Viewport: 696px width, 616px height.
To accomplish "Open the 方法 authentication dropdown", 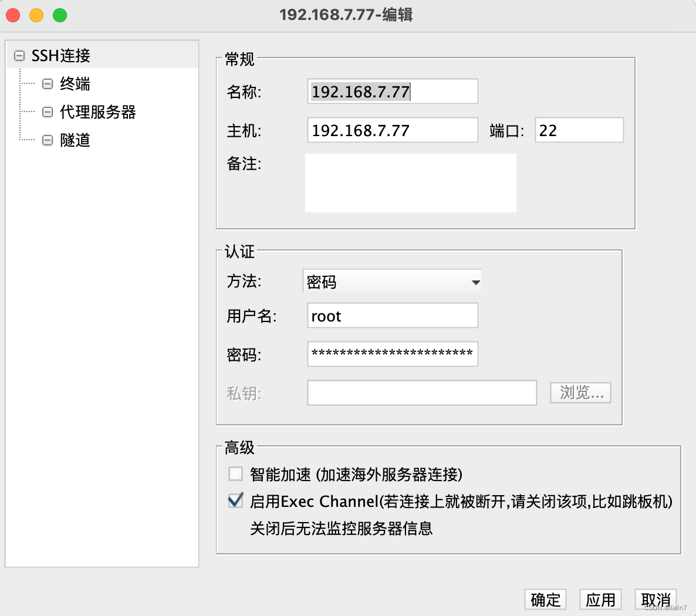I will [x=392, y=282].
